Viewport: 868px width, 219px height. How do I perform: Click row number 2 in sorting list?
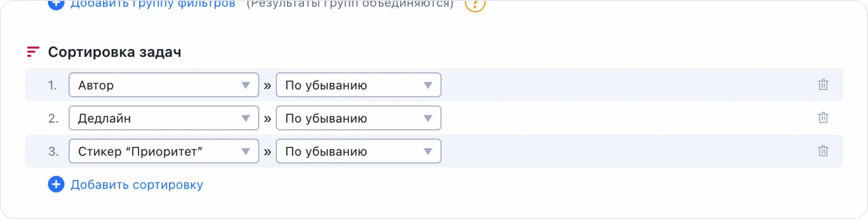pyautogui.click(x=53, y=118)
